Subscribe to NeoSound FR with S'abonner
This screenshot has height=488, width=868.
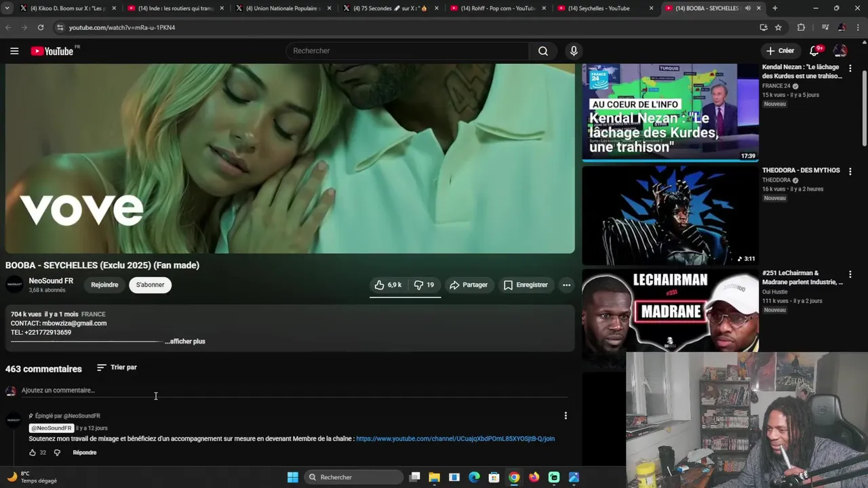[150, 285]
